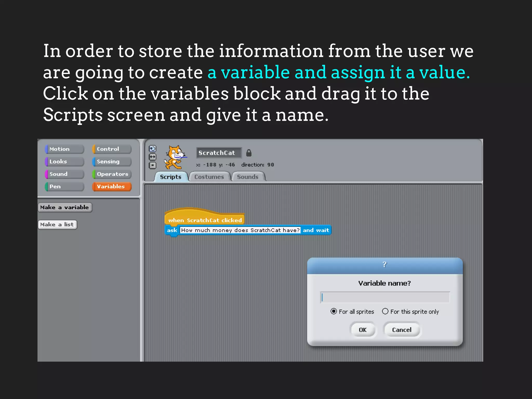532x399 pixels.
Task: Open the Sound blocks category
Action: pos(64,174)
